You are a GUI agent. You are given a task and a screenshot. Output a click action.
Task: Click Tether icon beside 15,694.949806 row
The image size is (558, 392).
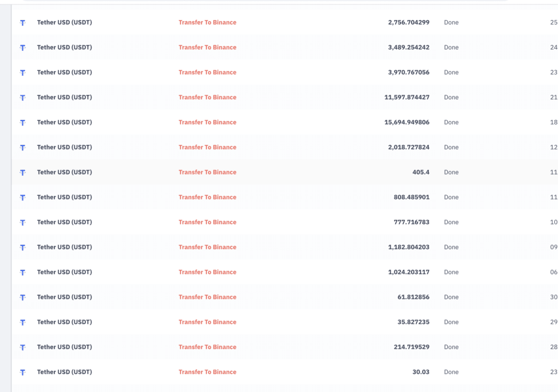pyautogui.click(x=22, y=123)
